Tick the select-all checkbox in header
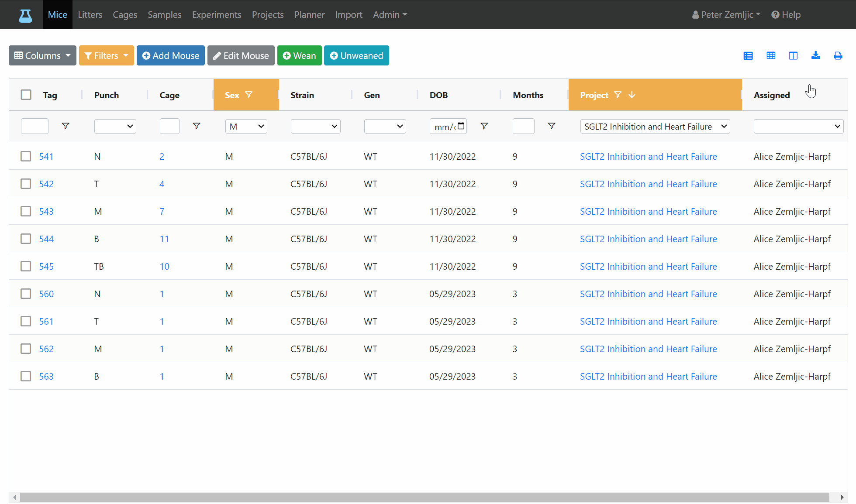The image size is (856, 504). [x=26, y=95]
